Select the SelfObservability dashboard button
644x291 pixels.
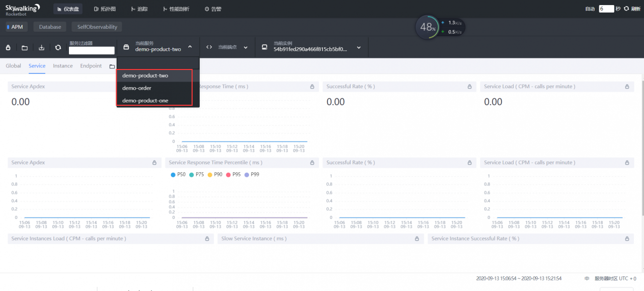pos(97,27)
